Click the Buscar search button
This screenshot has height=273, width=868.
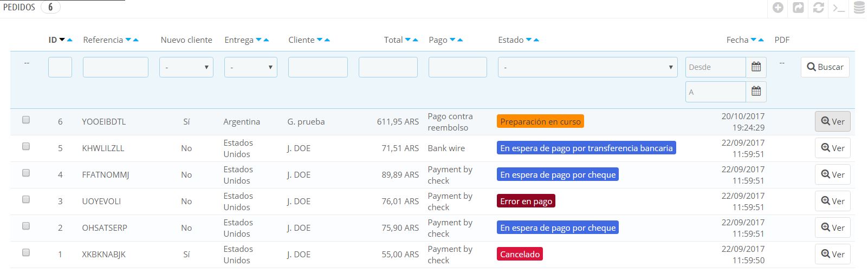(x=825, y=67)
